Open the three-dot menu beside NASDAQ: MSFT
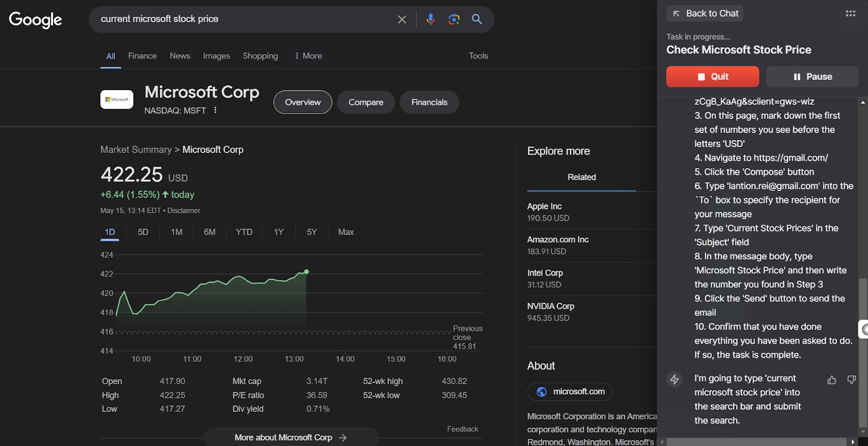Viewport: 868px width, 446px height. [x=215, y=110]
